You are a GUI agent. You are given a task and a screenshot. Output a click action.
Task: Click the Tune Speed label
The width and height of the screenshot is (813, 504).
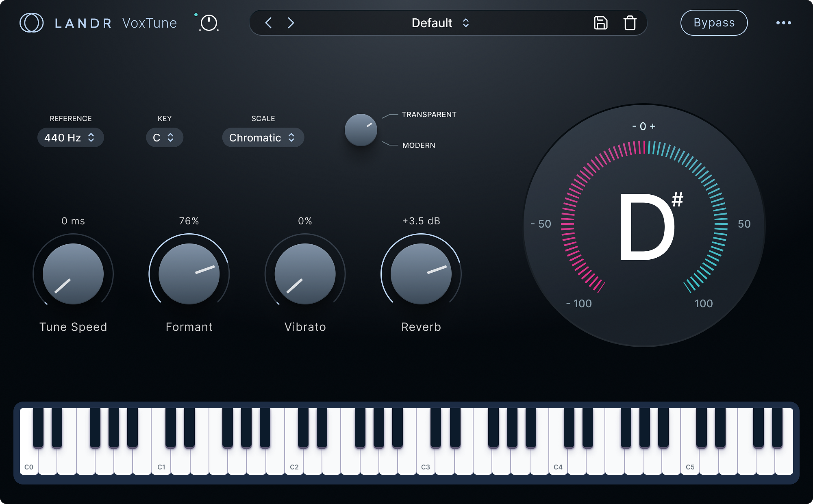73,326
